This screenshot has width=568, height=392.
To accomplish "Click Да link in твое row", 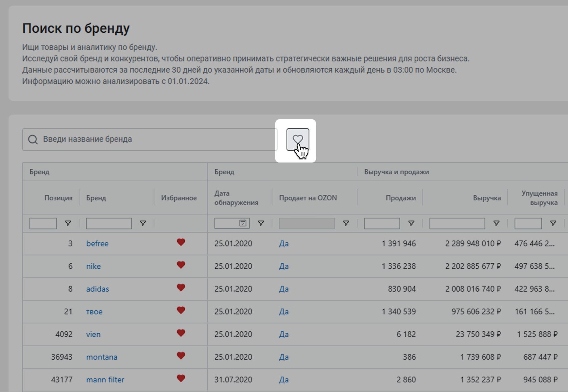I will point(284,311).
